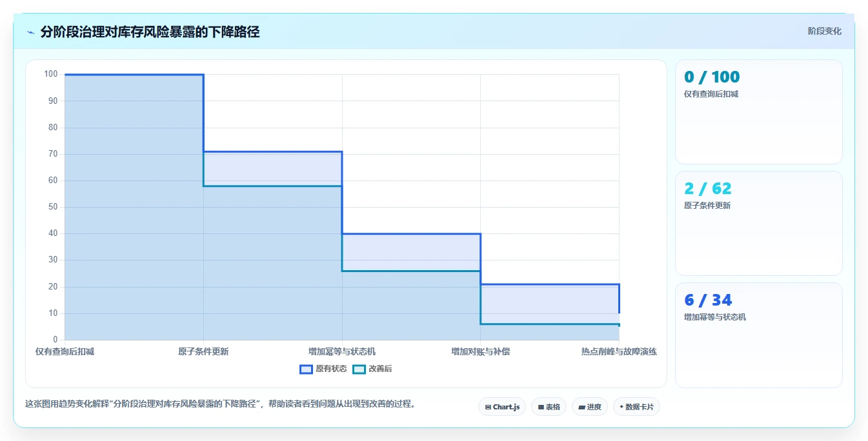Click the 阶段变化 label in header
This screenshot has height=441, width=868.
(x=824, y=31)
